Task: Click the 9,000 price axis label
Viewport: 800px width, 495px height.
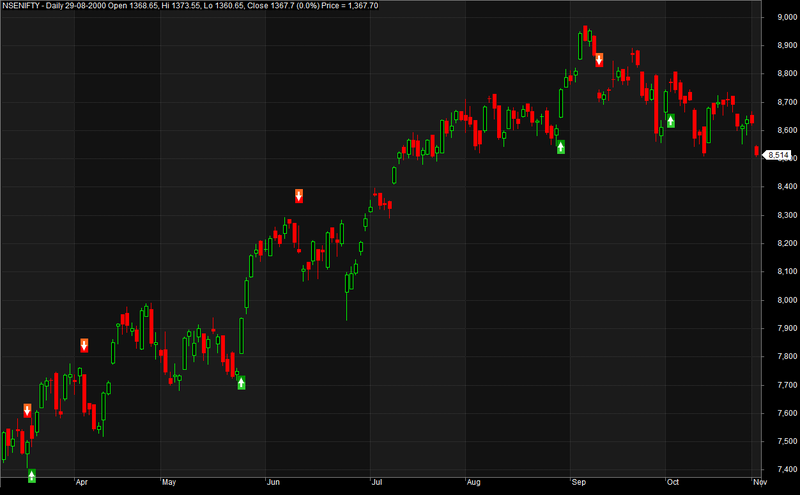Action: [787, 17]
